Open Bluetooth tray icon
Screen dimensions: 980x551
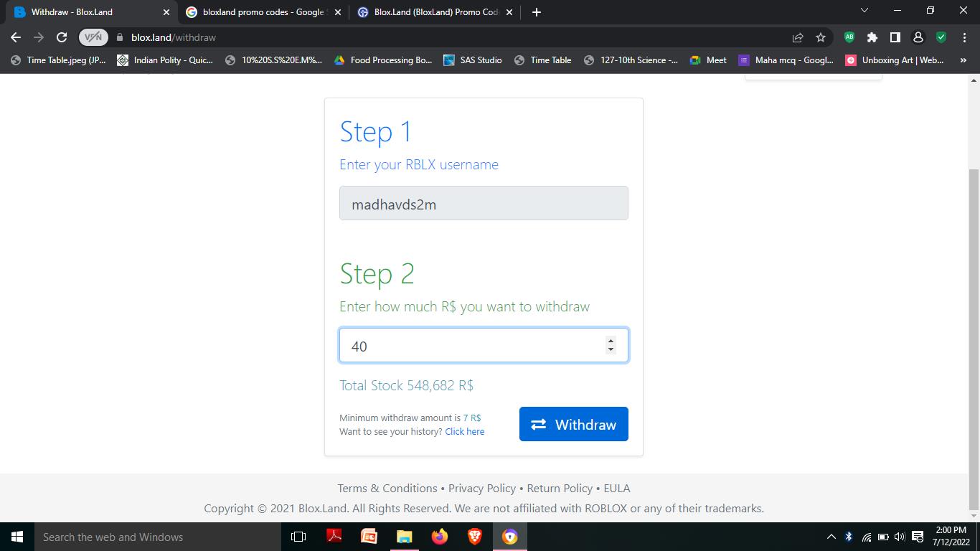tap(849, 537)
